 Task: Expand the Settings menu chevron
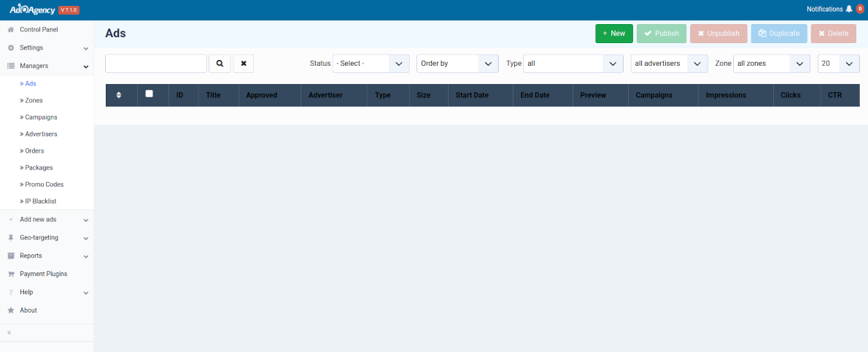tap(86, 49)
